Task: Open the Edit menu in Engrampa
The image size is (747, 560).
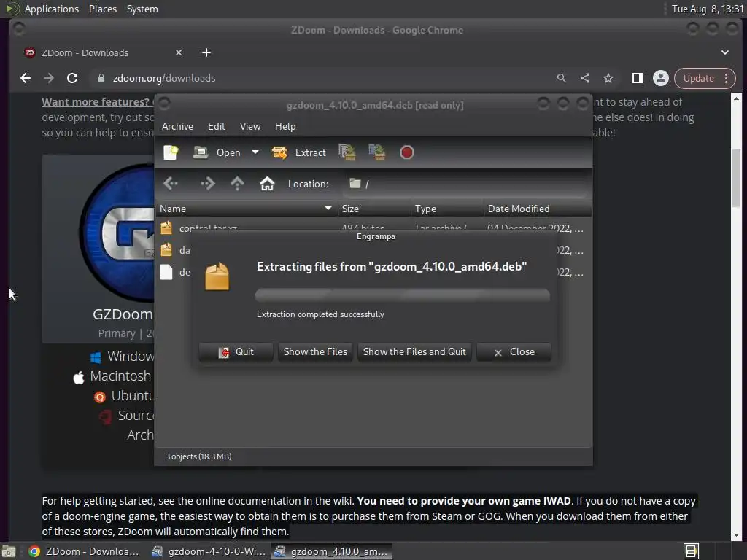Action: (x=216, y=126)
